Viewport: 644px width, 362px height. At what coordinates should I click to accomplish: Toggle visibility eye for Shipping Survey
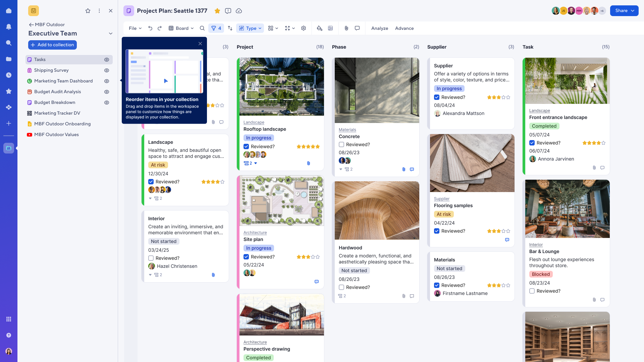(107, 70)
